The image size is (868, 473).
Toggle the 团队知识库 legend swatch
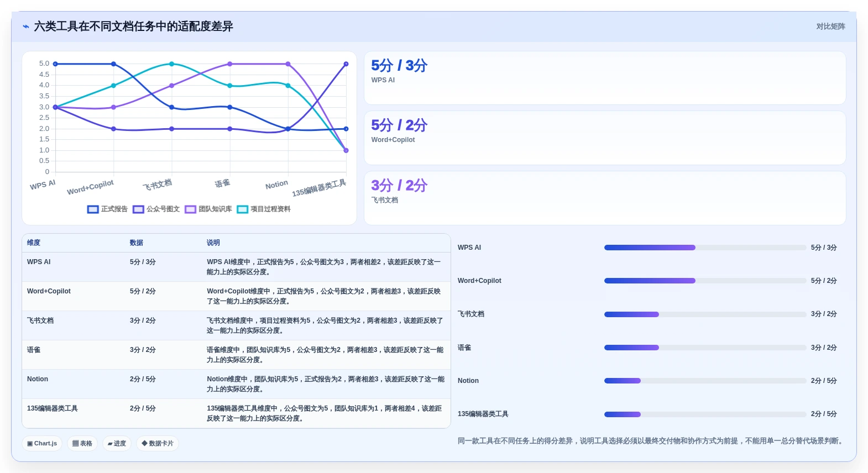[191, 209]
